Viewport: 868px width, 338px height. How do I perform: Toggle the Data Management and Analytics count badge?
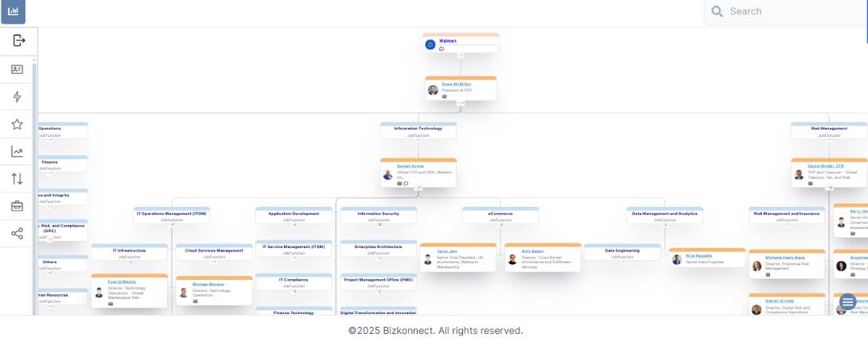pos(664,224)
